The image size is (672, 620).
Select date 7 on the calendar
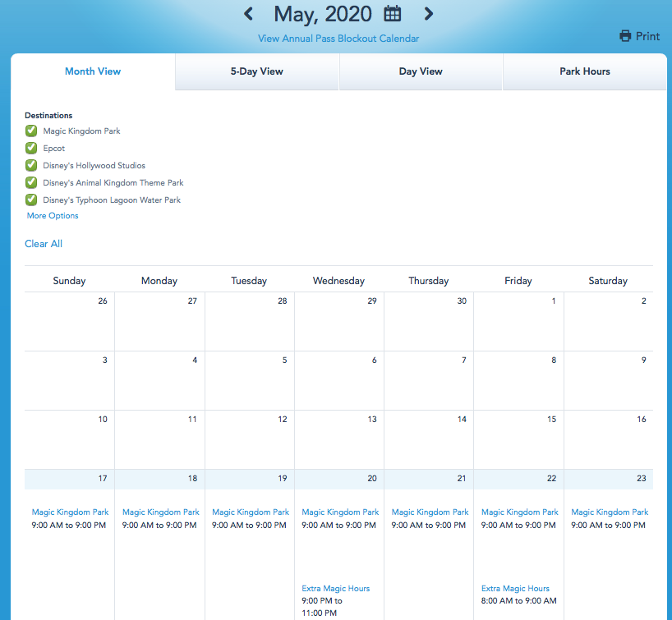point(464,360)
